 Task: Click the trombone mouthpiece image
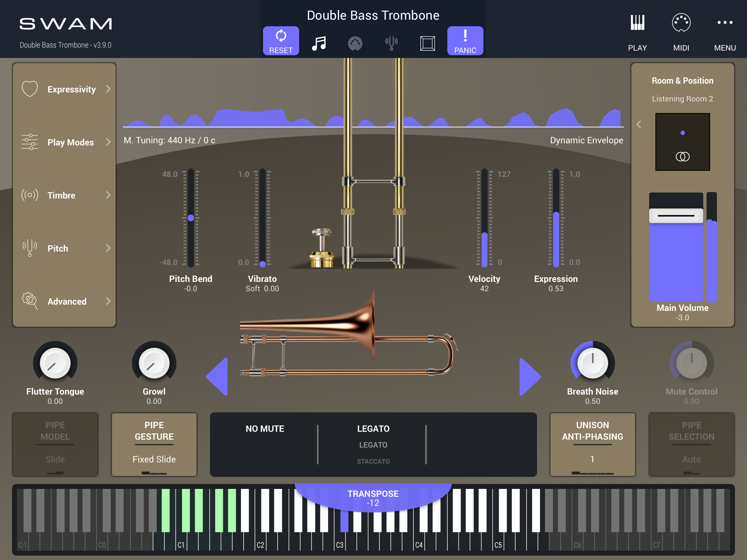pos(322,248)
